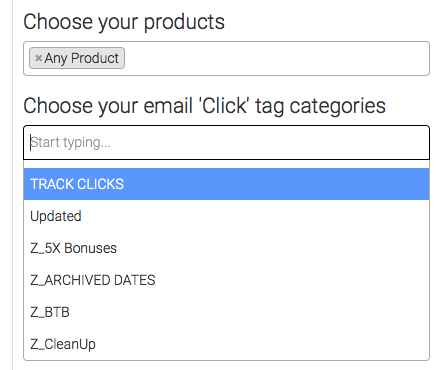The image size is (442, 370).
Task: Select the Updated category option
Action: [x=226, y=216]
